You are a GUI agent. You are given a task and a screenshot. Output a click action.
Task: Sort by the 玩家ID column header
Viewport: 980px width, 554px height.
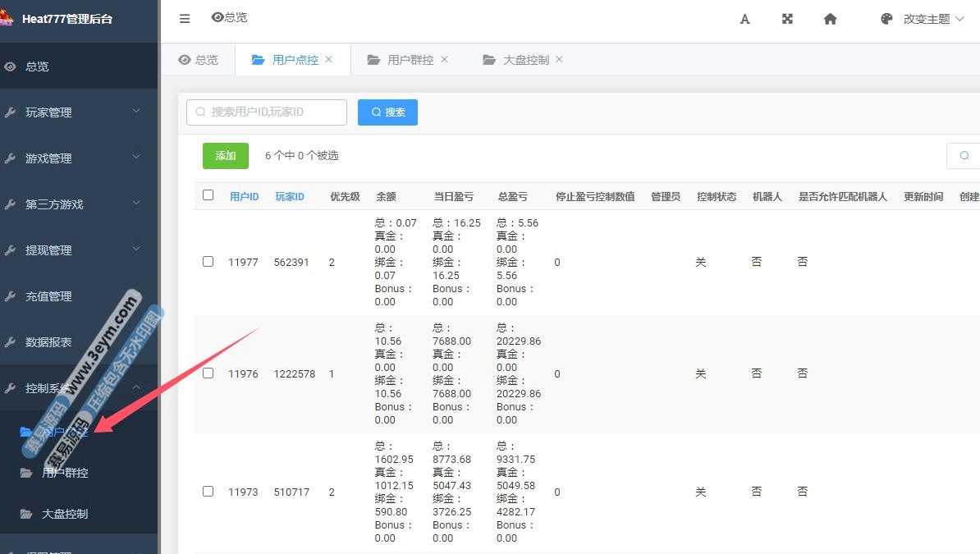coord(289,197)
